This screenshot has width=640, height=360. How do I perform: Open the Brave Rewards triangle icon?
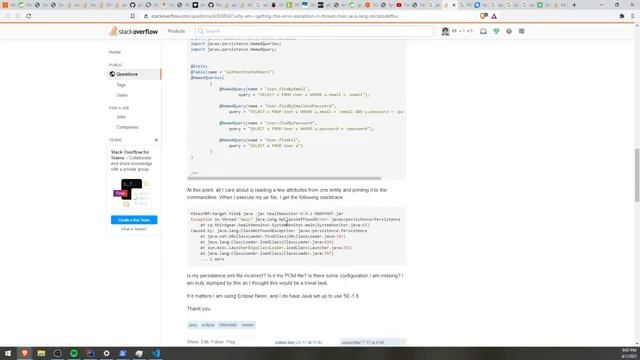[x=494, y=16]
